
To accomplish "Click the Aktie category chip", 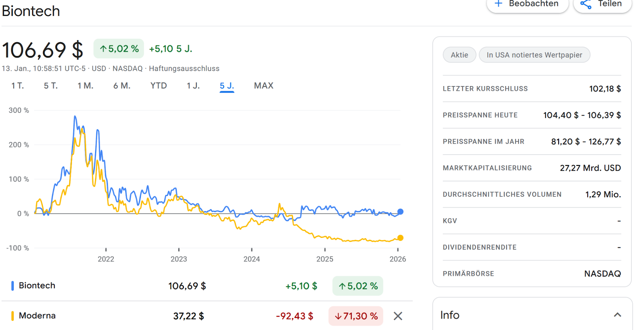I will pyautogui.click(x=459, y=55).
